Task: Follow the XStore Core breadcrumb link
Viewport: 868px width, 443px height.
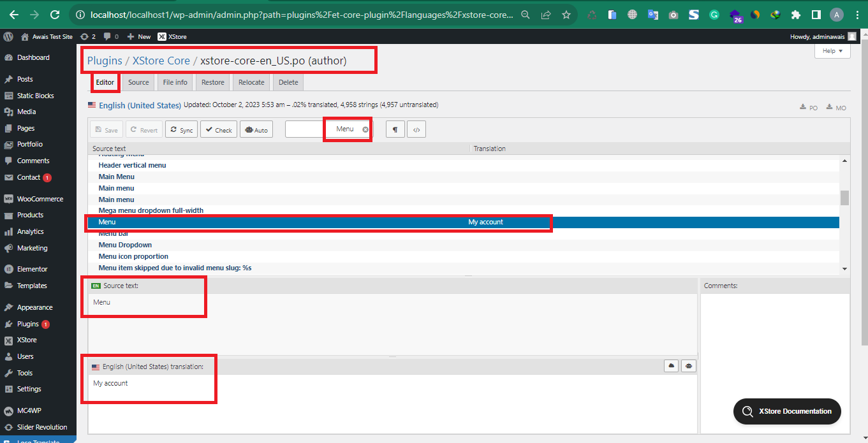Action: [x=161, y=61]
